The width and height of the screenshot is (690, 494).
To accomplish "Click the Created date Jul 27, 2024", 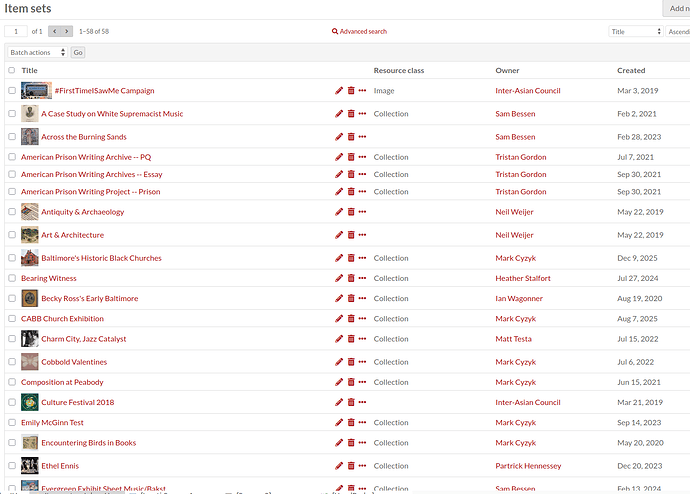I will coord(638,278).
